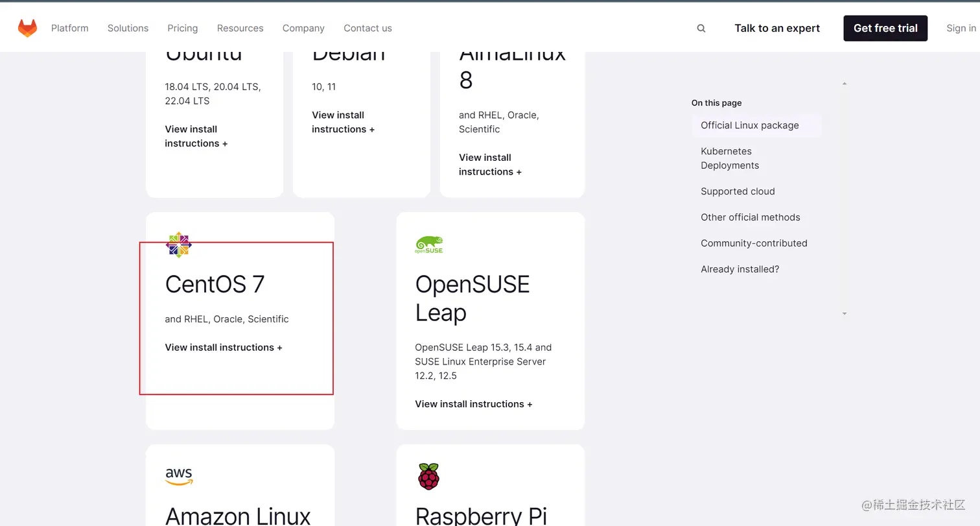Open Contact us in navigation
980x526 pixels.
coord(367,28)
